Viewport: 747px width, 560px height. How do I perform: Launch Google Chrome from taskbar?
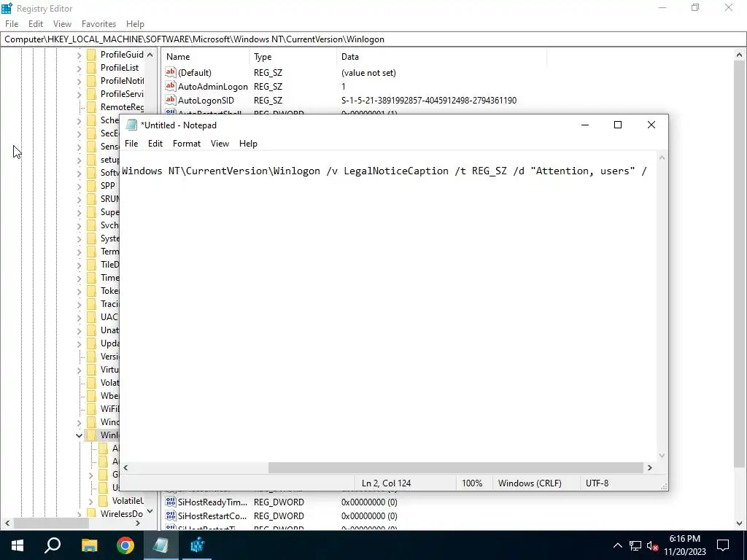point(125,545)
